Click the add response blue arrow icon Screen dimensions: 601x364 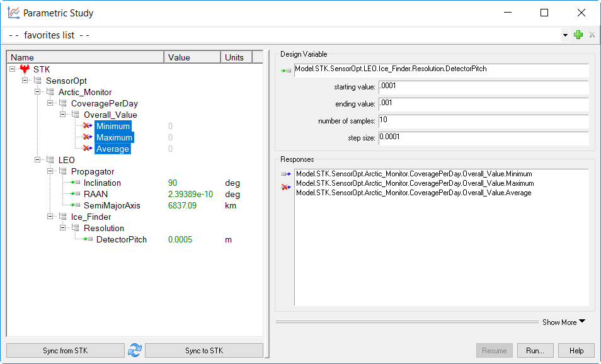coord(285,174)
